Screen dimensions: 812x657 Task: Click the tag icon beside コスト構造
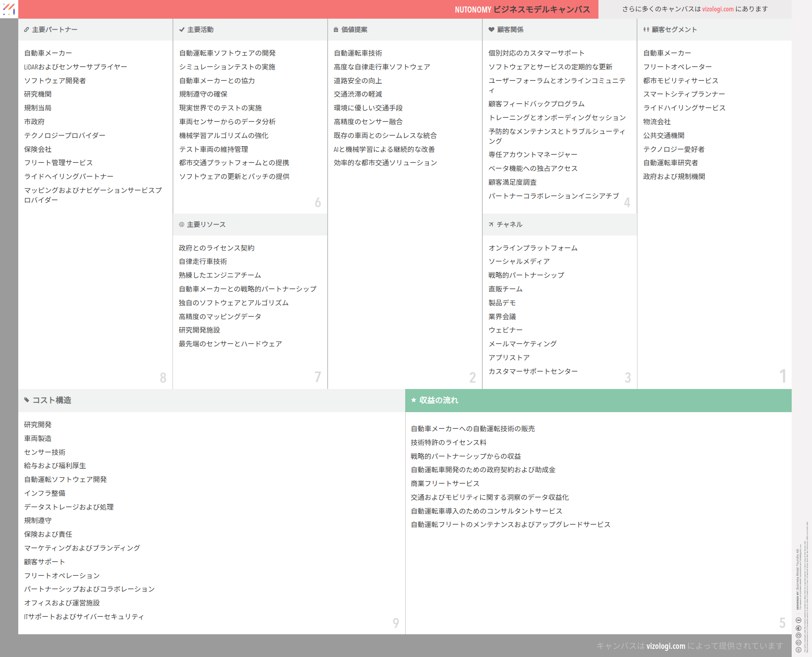pos(27,400)
